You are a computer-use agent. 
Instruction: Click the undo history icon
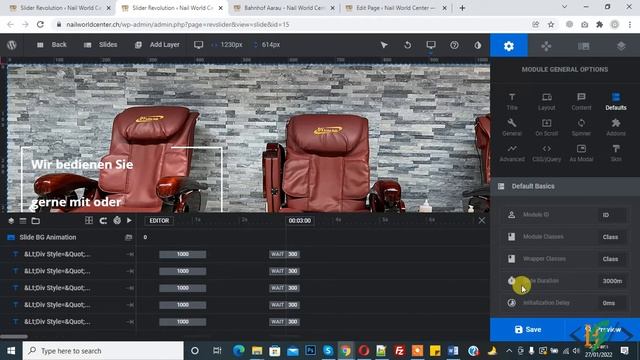407,45
